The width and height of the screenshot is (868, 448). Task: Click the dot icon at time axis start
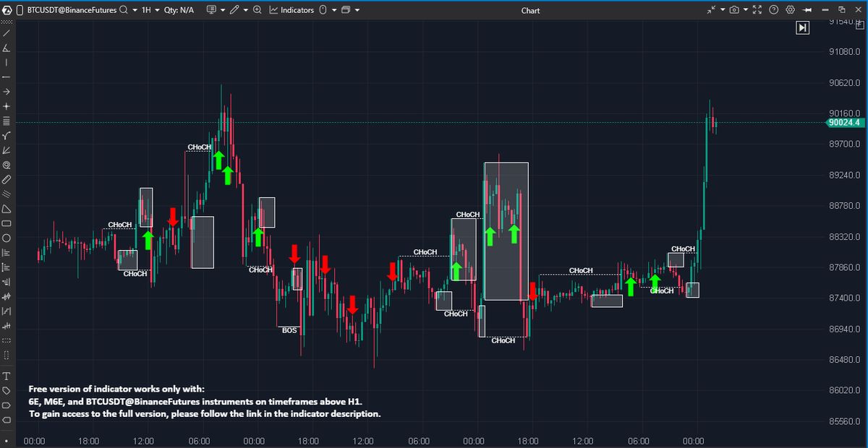7,440
